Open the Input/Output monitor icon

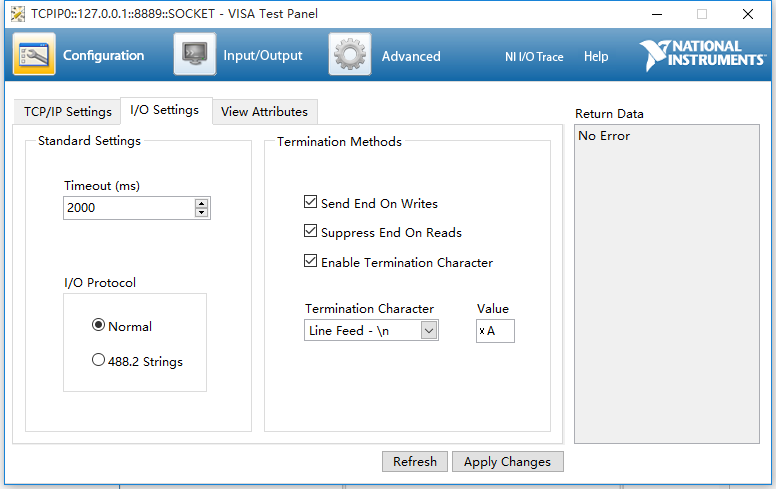pyautogui.click(x=194, y=55)
